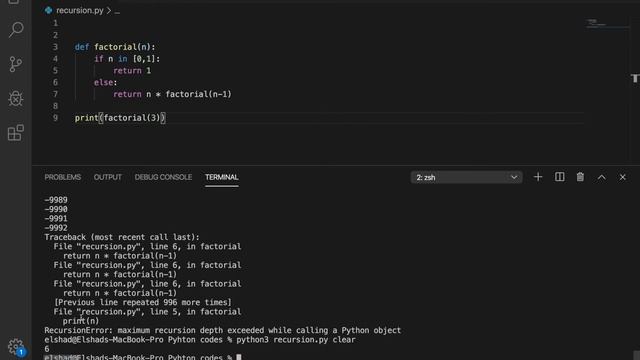Split the terminal pane
The height and width of the screenshot is (360, 640).
(x=559, y=177)
